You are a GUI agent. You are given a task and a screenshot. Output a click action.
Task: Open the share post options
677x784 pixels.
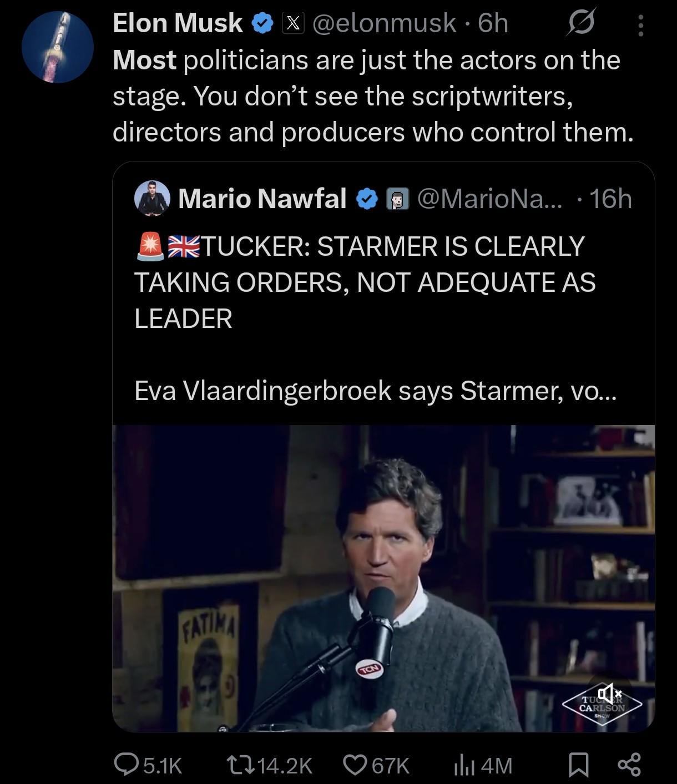629,766
